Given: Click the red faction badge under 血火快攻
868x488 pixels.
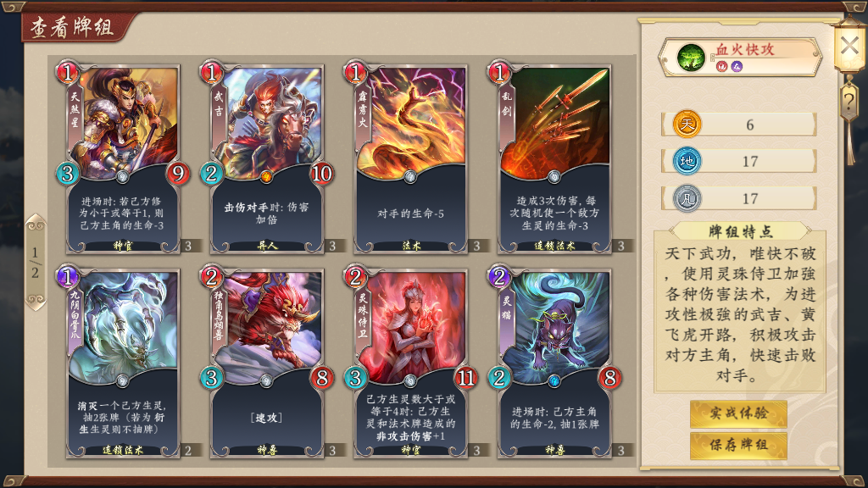Looking at the screenshot, I should click(721, 66).
